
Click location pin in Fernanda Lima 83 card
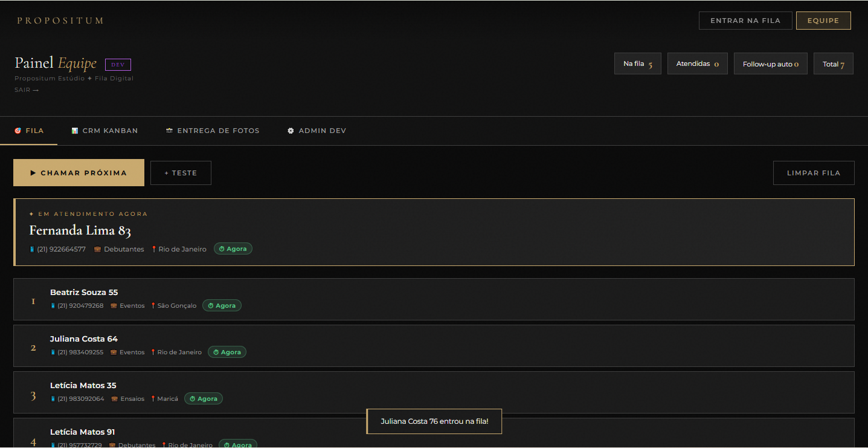click(154, 249)
